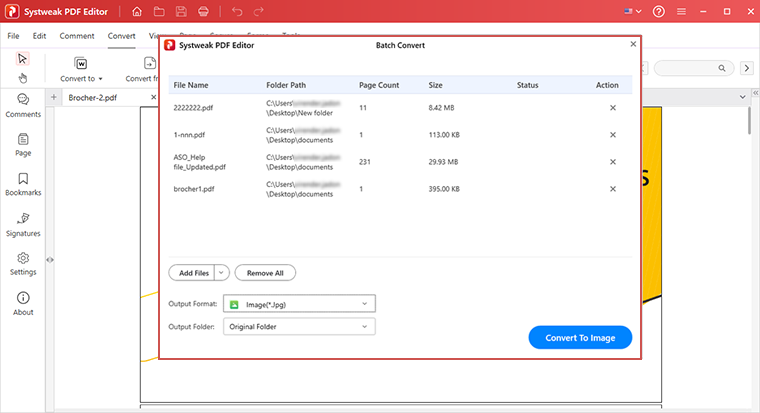Click the 231 page count value
Screen dimensions: 760x413
(x=364, y=162)
